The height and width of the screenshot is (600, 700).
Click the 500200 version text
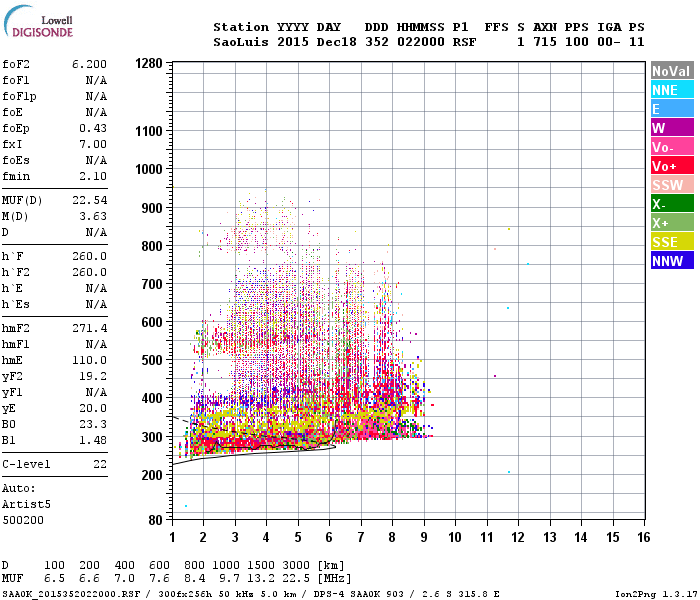(23, 520)
